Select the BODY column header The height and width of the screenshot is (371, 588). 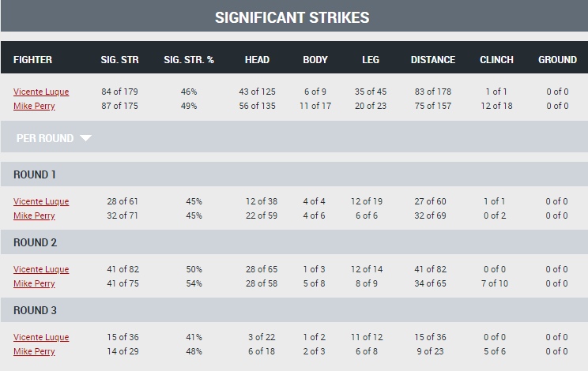click(x=315, y=60)
